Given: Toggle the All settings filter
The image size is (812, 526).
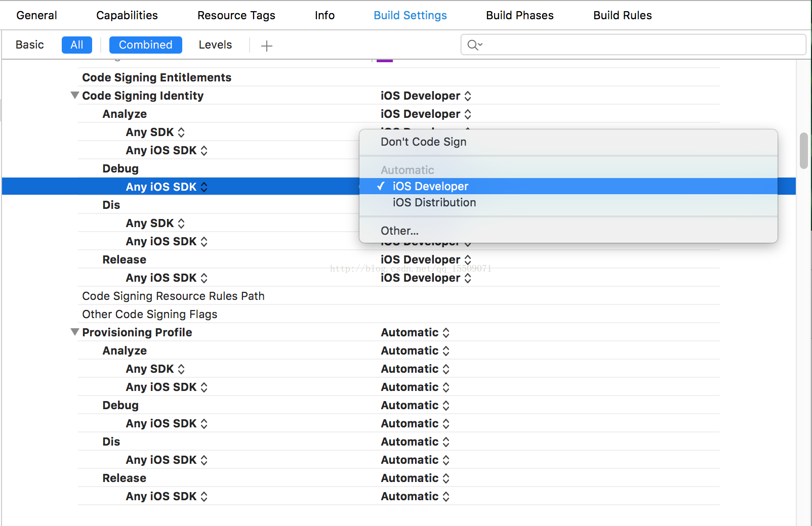Looking at the screenshot, I should 77,45.
